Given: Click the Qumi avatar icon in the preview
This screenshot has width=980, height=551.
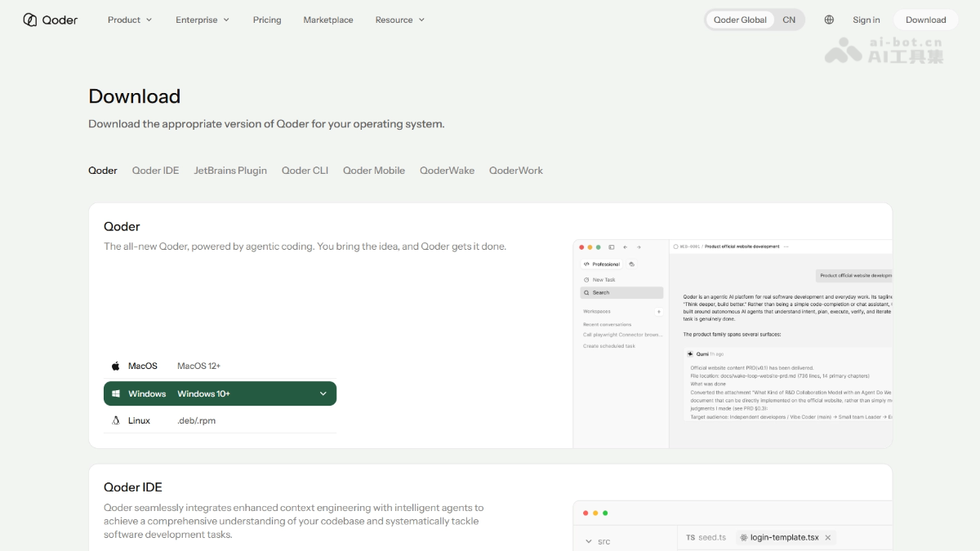Looking at the screenshot, I should click(690, 354).
